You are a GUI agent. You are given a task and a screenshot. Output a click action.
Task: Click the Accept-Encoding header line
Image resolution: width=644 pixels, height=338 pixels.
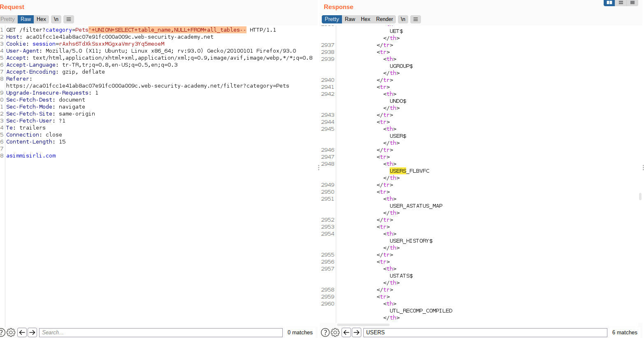coord(56,72)
